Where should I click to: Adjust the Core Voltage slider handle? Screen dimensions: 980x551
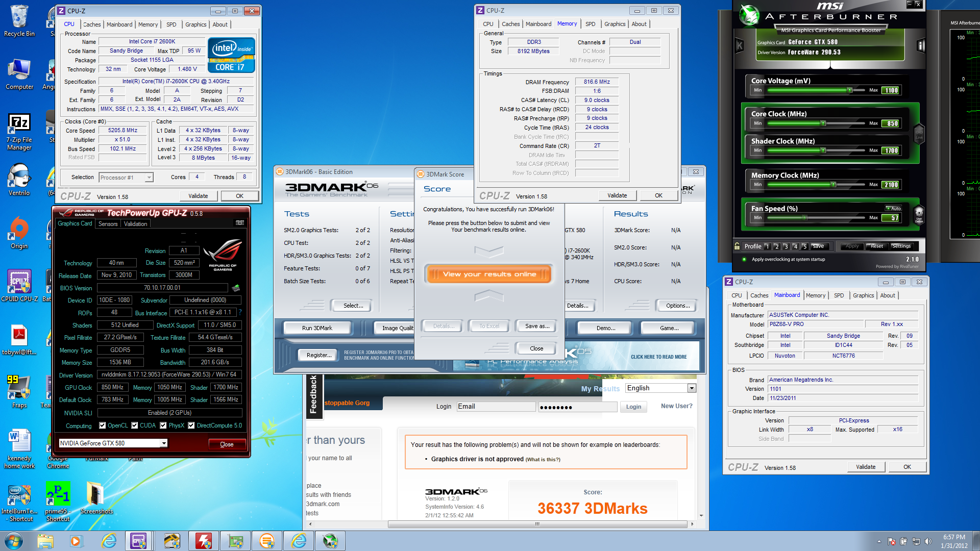coord(850,90)
